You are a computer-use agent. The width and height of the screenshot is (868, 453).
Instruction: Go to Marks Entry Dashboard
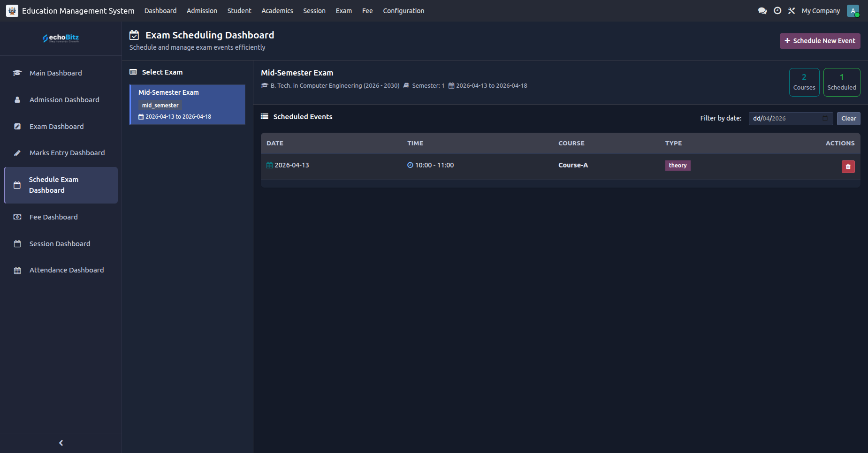point(61,153)
